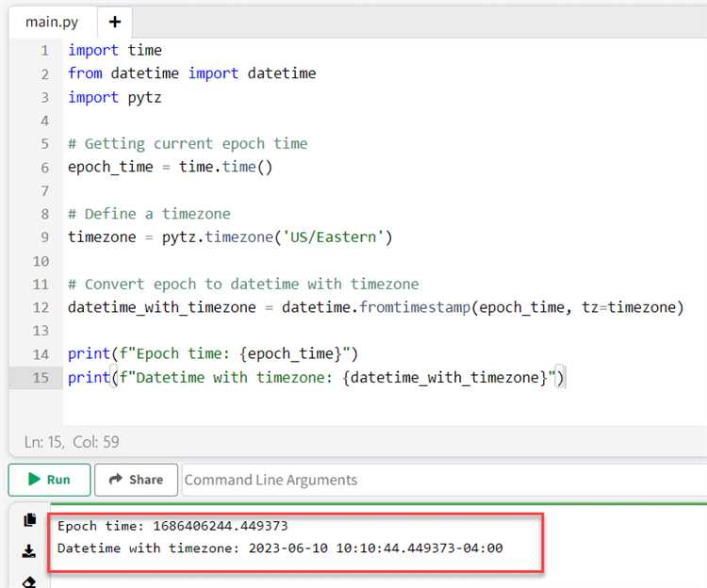Click the 'Datetime with timezone' output line

tap(280, 547)
